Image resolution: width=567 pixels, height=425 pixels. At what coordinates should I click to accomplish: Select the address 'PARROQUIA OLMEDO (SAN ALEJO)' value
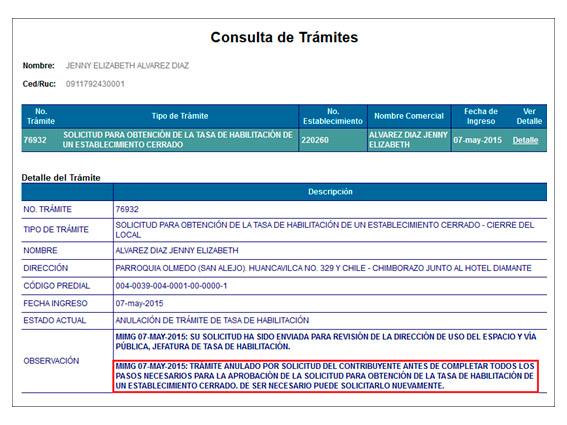[x=323, y=268]
